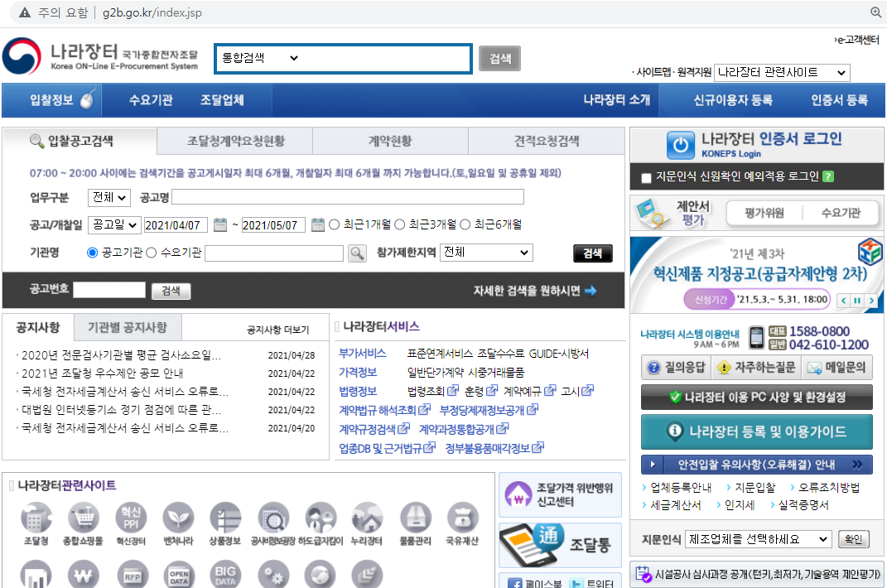Open 질의응답 button
Viewport: 887px width, 588px height.
pos(676,367)
